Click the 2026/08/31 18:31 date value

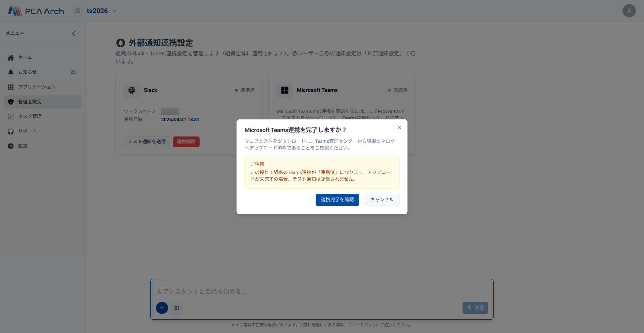tap(180, 119)
